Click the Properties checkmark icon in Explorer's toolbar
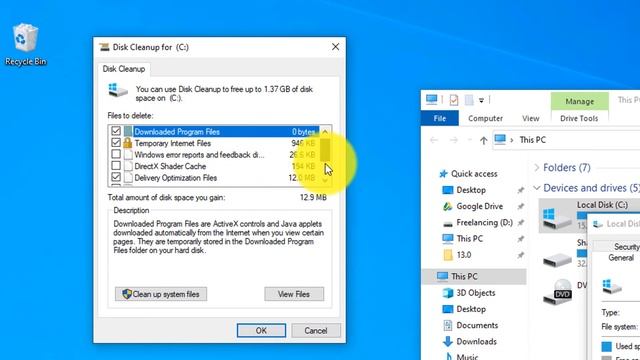This screenshot has width=640, height=360. click(x=453, y=100)
